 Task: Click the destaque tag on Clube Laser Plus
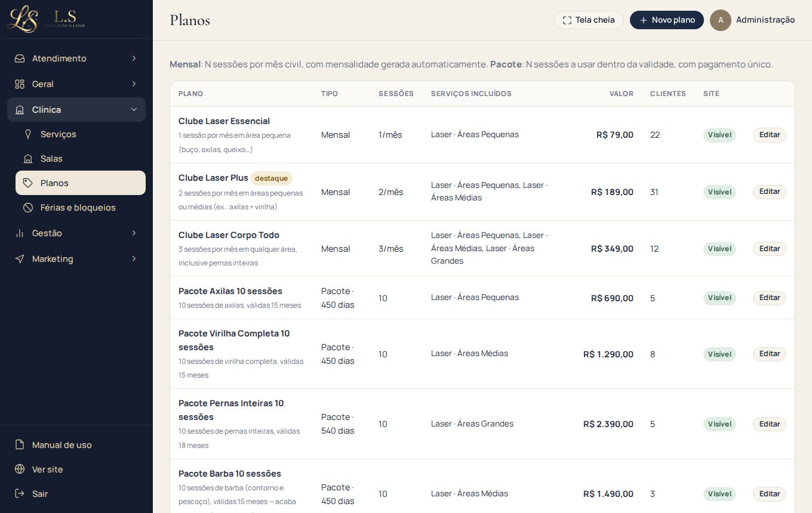point(271,178)
